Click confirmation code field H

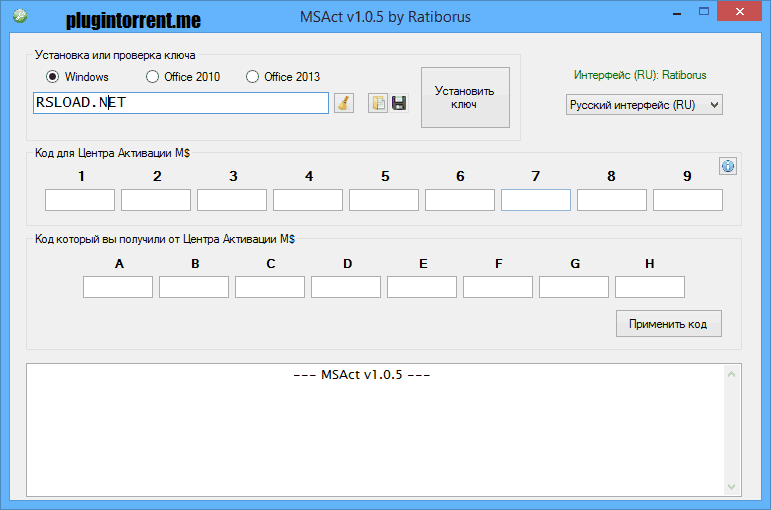click(650, 287)
